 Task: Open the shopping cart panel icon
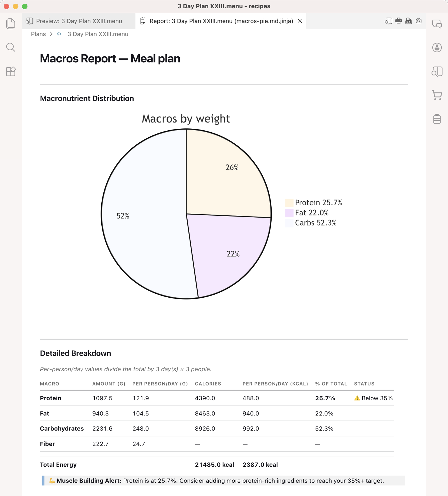(437, 95)
